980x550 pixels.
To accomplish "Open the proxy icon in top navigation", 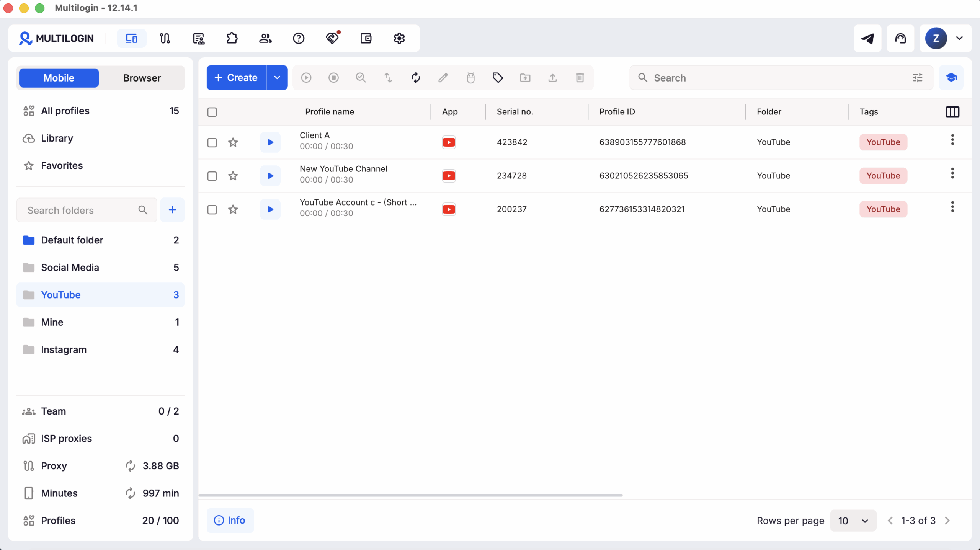I will [x=165, y=38].
